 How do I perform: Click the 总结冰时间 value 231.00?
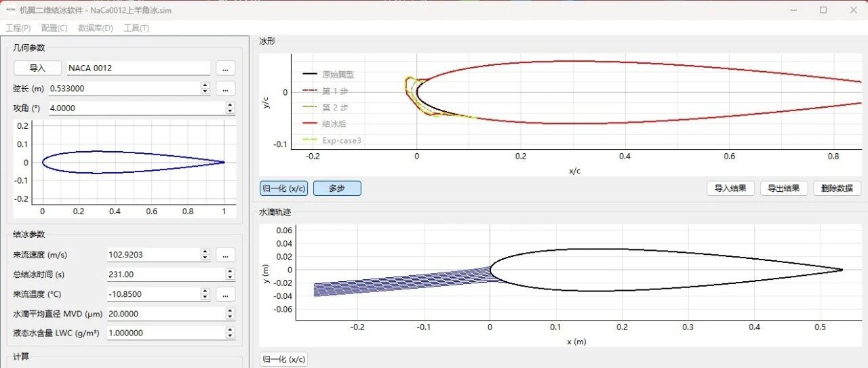(165, 274)
